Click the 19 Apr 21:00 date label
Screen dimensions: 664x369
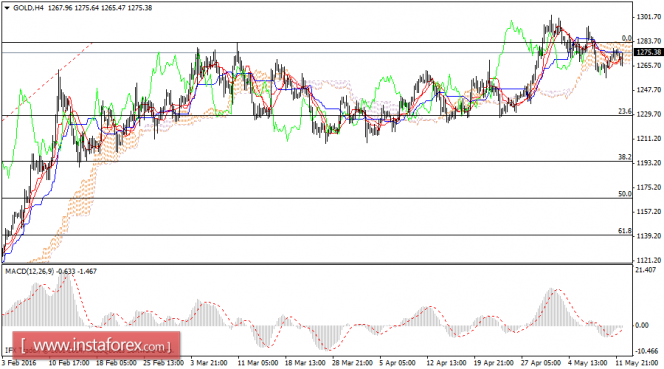(494, 363)
